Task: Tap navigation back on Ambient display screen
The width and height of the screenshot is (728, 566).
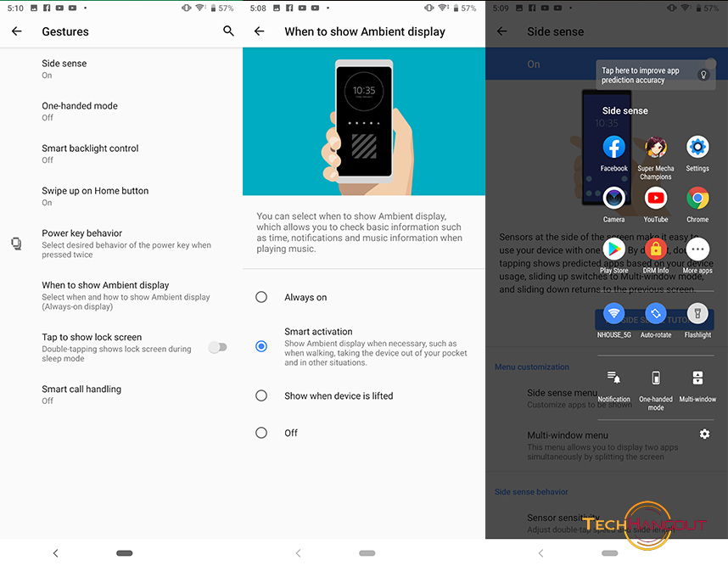Action: click(x=298, y=553)
